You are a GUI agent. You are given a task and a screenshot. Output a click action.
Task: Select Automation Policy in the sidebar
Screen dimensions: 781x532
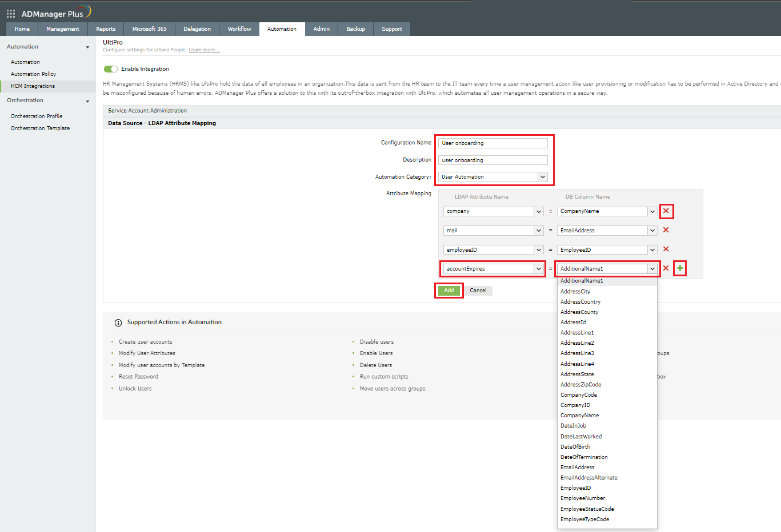[x=33, y=74]
